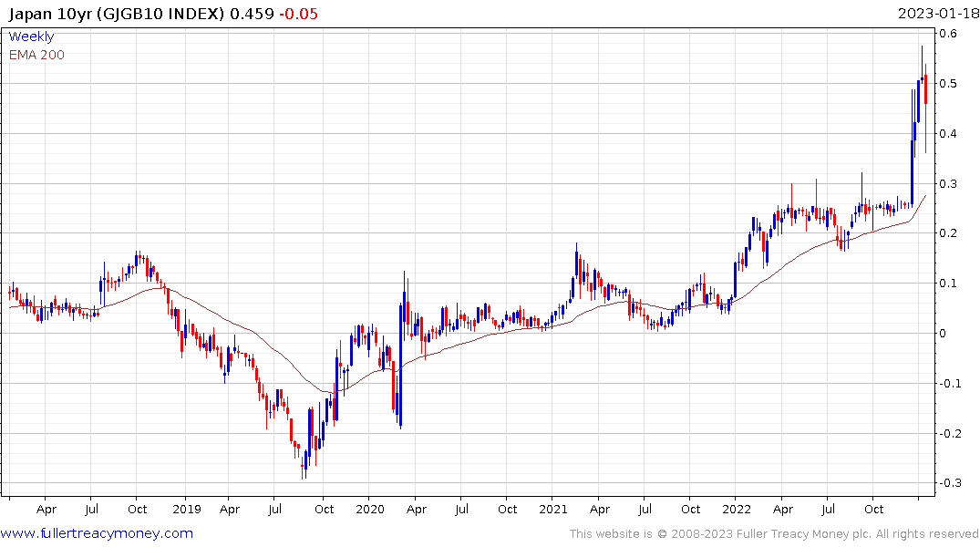Click the '-0.3' y-axis label
The image size is (980, 547).
(950, 483)
